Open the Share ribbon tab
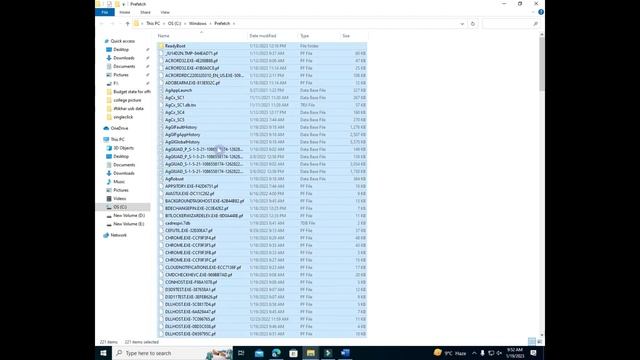 [x=145, y=12]
